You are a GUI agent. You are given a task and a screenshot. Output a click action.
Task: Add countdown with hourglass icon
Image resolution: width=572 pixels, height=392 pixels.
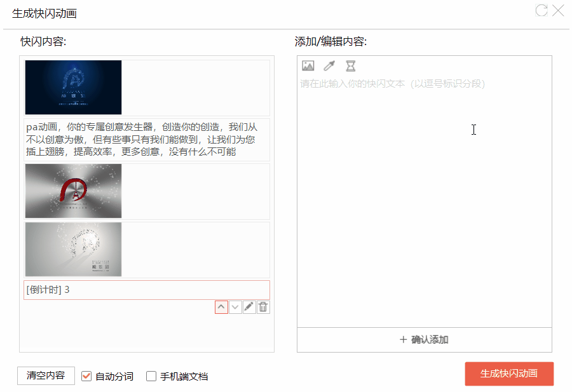[351, 65]
